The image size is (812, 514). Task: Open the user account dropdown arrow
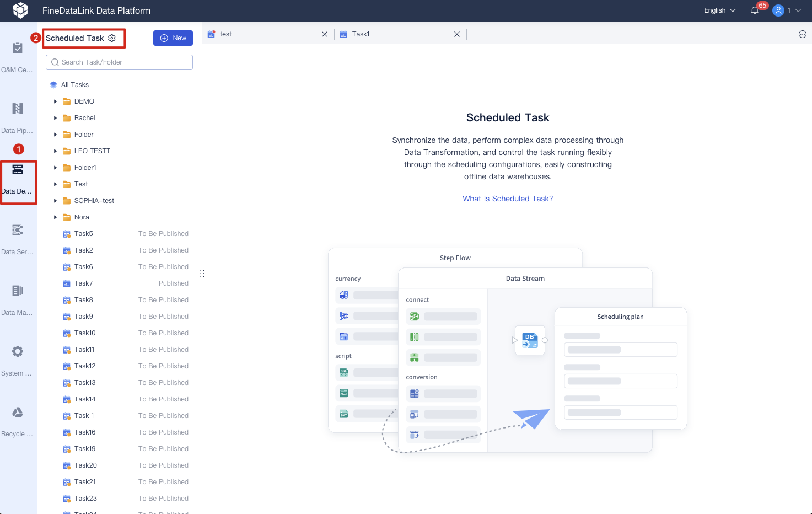[798, 10]
